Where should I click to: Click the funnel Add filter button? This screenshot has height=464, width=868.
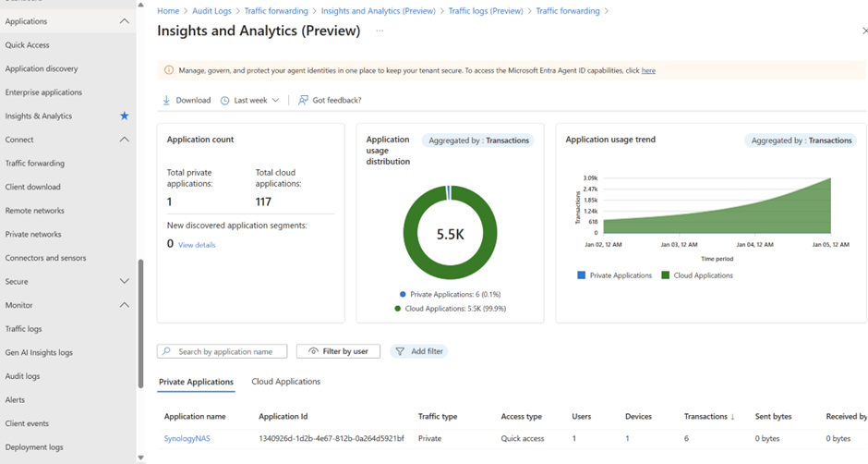pos(418,351)
